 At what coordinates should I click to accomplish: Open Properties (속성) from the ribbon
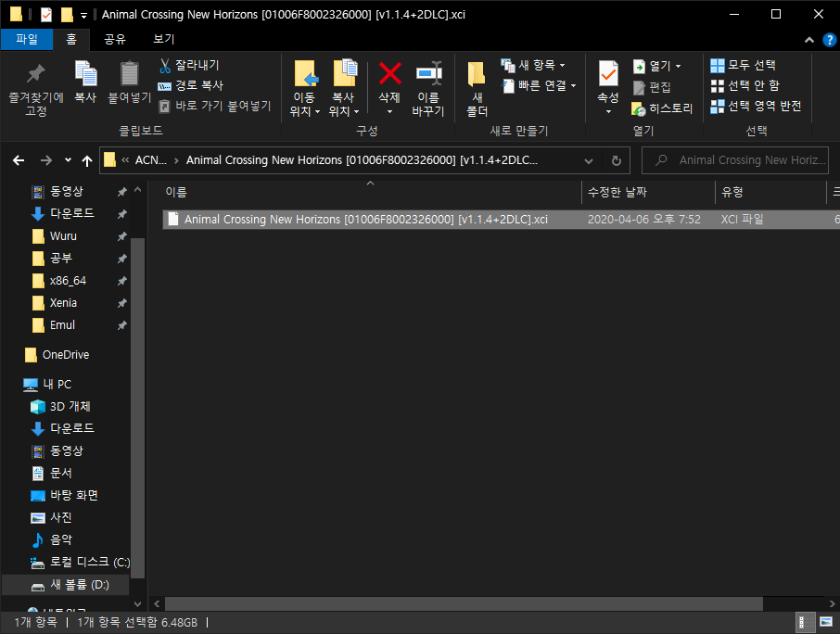608,82
